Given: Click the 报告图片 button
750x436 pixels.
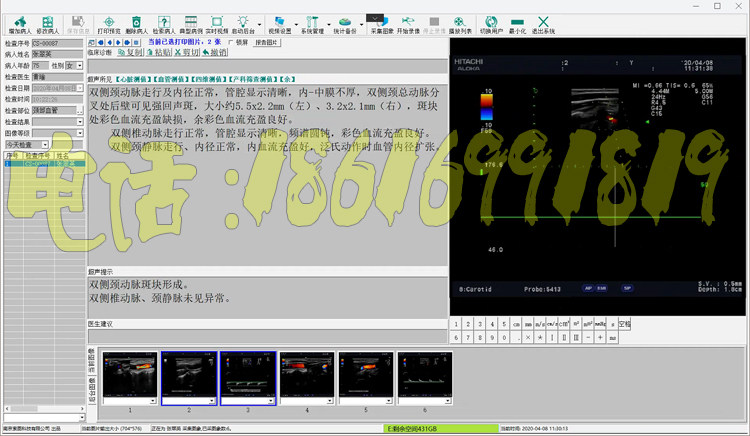Looking at the screenshot, I should tap(266, 43).
